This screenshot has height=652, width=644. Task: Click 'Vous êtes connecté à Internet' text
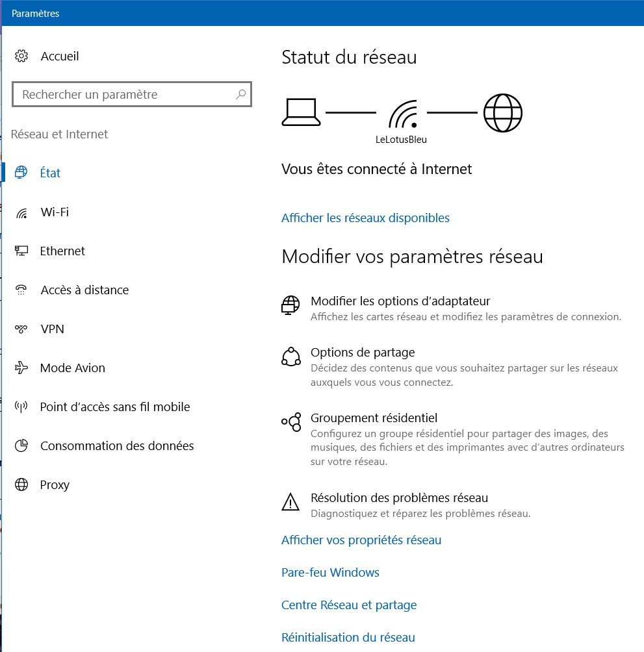(x=376, y=169)
